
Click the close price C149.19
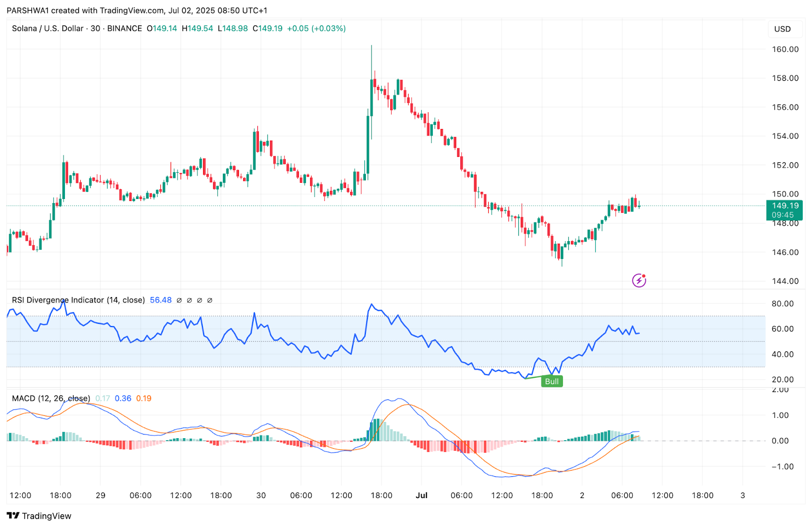pos(267,28)
